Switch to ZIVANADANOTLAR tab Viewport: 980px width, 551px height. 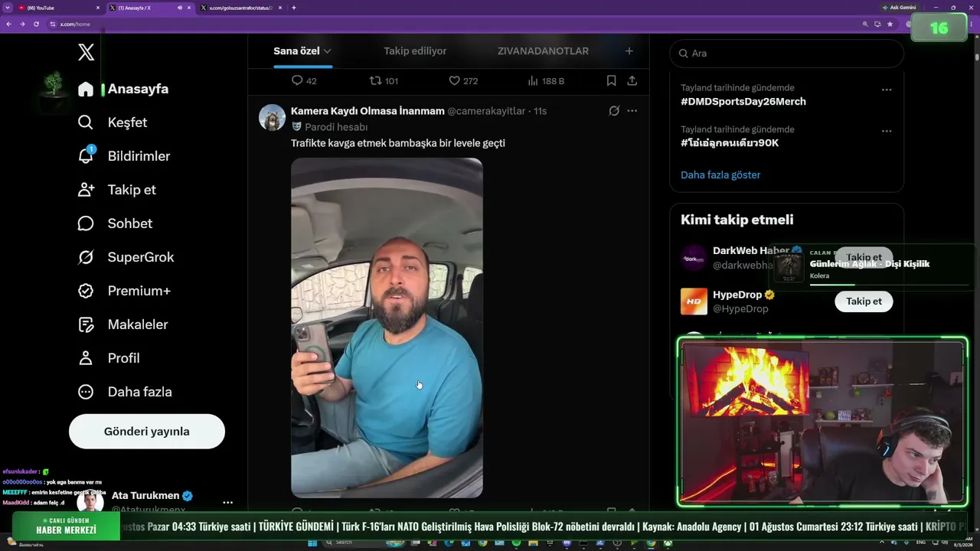point(543,51)
